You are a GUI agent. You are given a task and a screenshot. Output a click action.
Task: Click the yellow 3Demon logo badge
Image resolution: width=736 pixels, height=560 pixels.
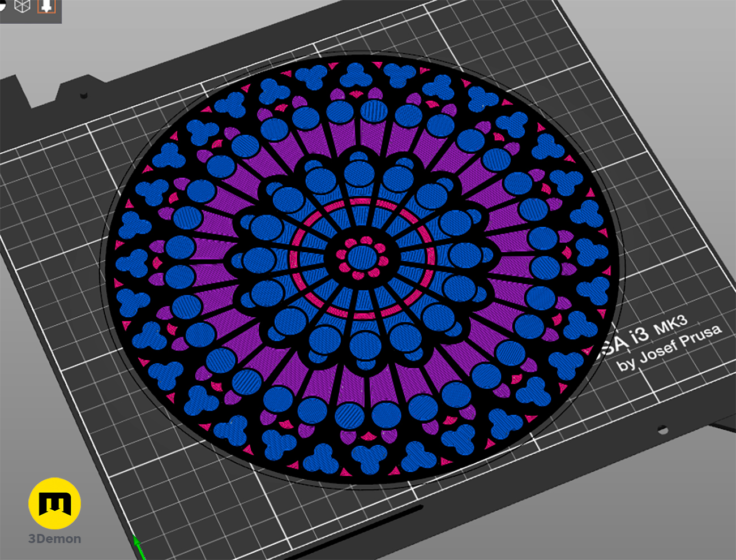tap(54, 503)
